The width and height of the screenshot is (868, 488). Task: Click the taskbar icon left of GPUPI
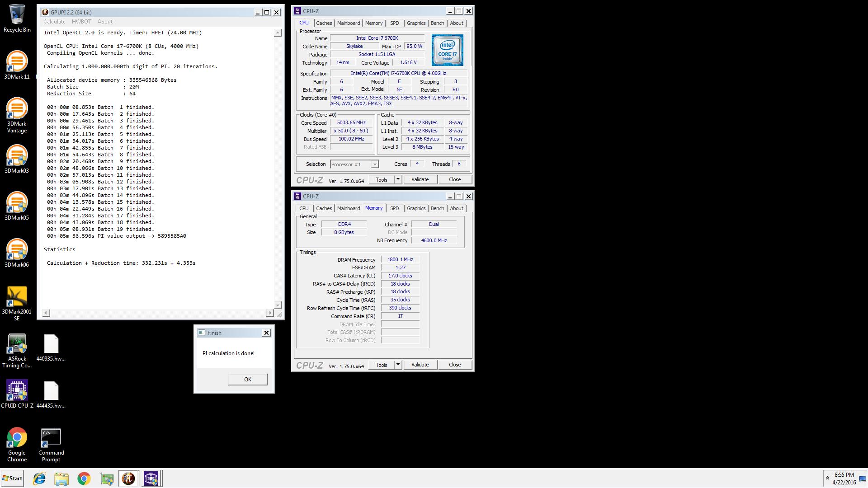point(107,479)
